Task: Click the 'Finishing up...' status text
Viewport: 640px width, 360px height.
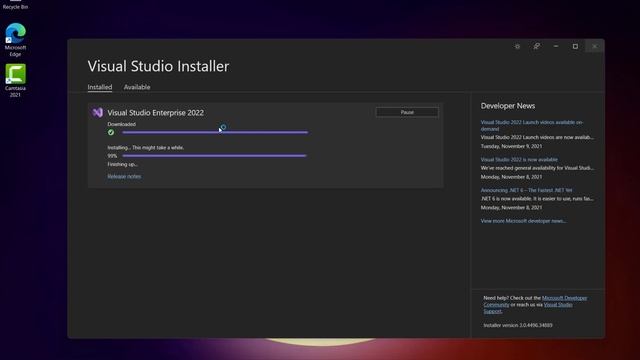Action: point(122,164)
